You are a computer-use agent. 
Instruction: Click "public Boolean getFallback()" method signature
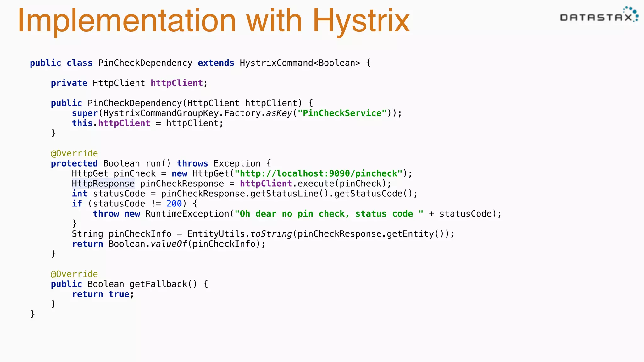click(124, 284)
